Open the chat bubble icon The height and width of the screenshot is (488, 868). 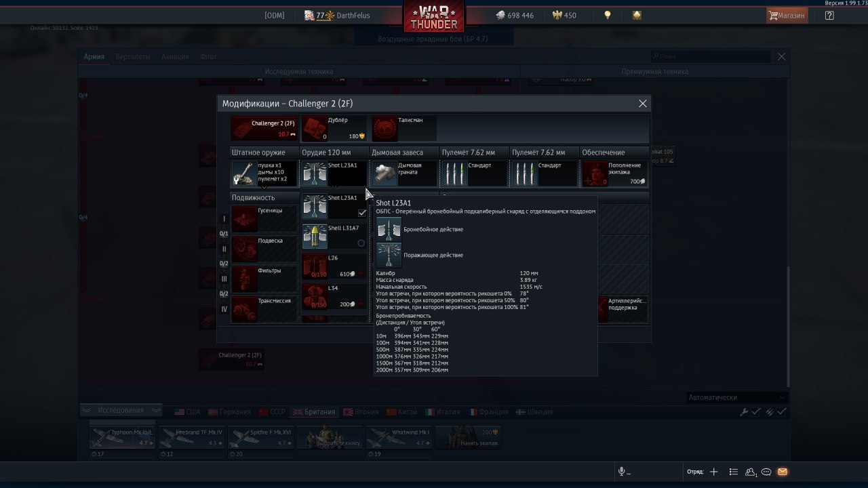pos(766,472)
